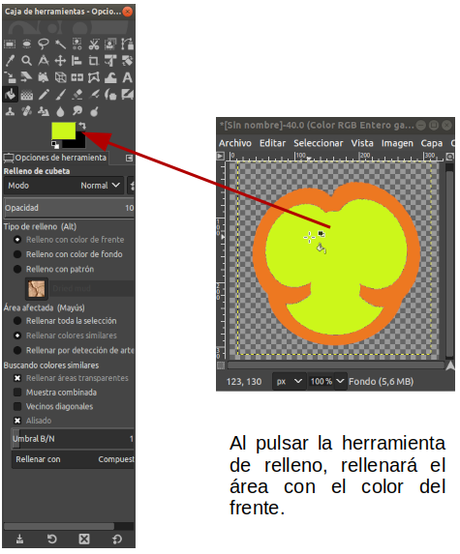Toggle Rellenar áreas transparentes checkbox

click(17, 378)
